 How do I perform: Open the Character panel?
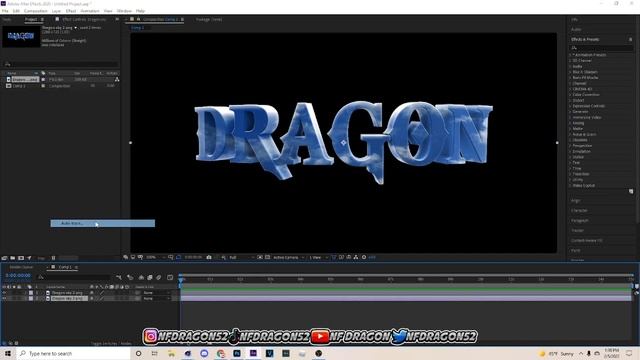click(x=579, y=211)
